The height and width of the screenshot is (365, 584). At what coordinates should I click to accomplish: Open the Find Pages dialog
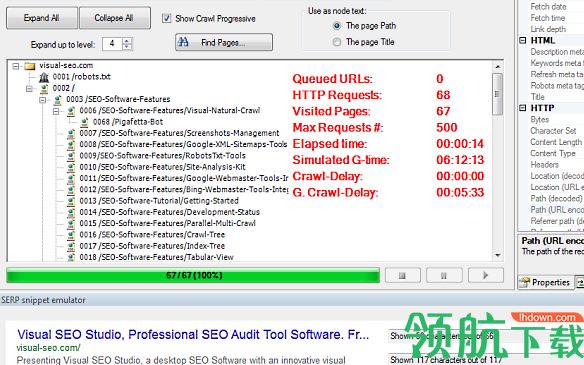tap(224, 42)
